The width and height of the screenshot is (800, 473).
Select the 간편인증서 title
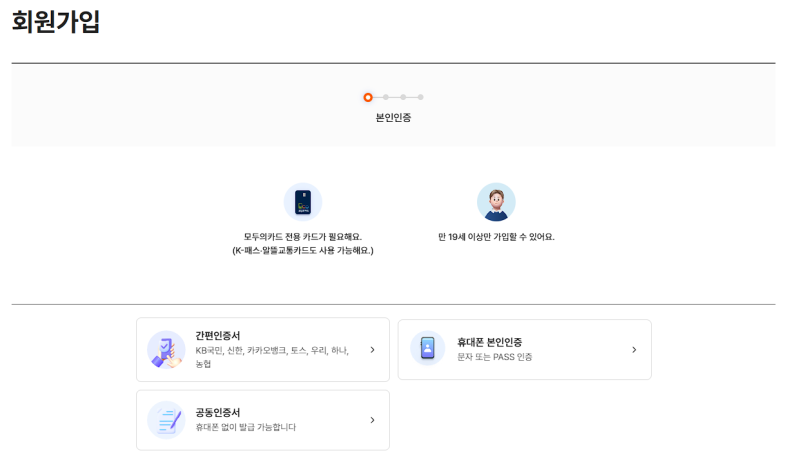pyautogui.click(x=218, y=336)
